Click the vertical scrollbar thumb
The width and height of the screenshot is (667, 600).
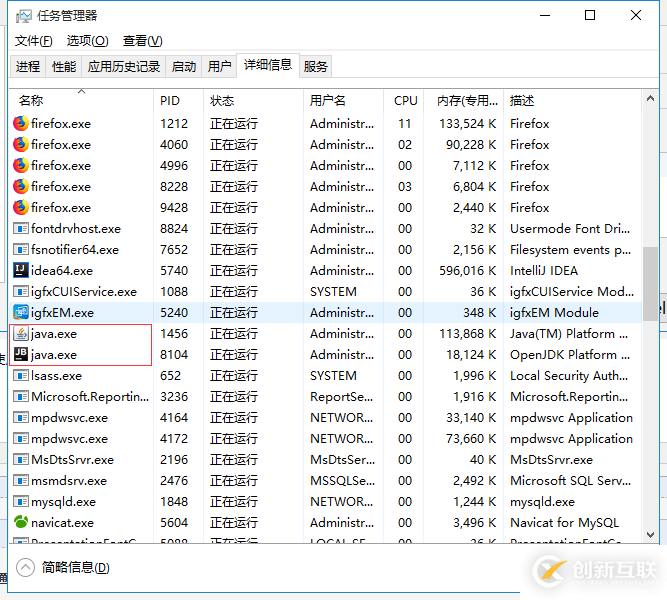(x=650, y=283)
